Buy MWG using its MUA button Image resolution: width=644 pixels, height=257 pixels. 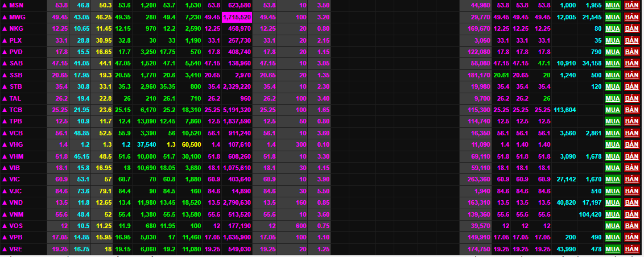click(612, 17)
